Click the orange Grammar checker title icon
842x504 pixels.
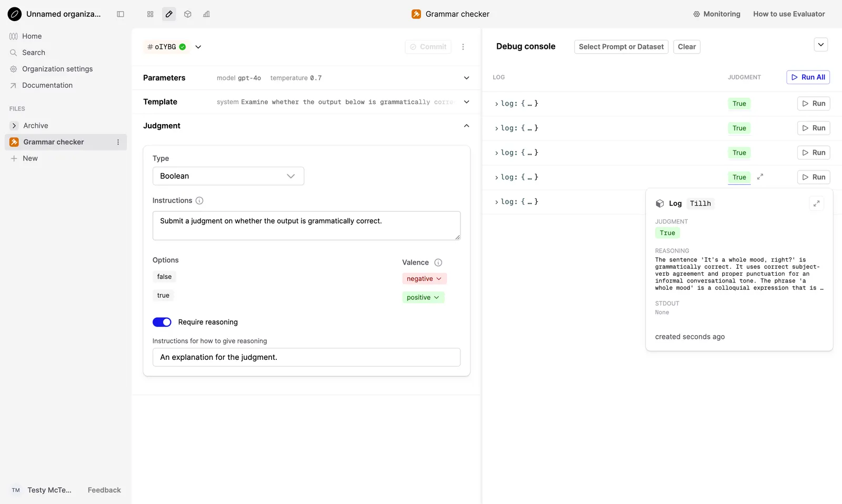(x=416, y=14)
